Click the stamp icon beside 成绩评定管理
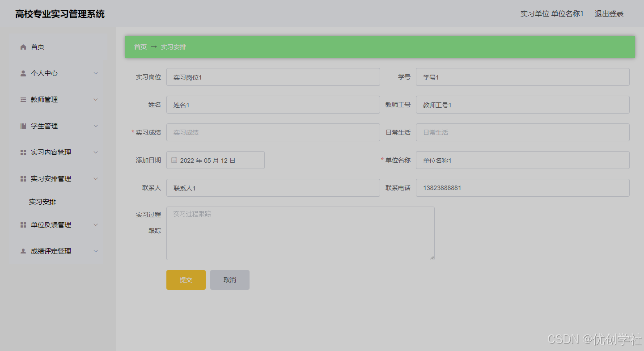This screenshot has height=351, width=644. click(23, 251)
